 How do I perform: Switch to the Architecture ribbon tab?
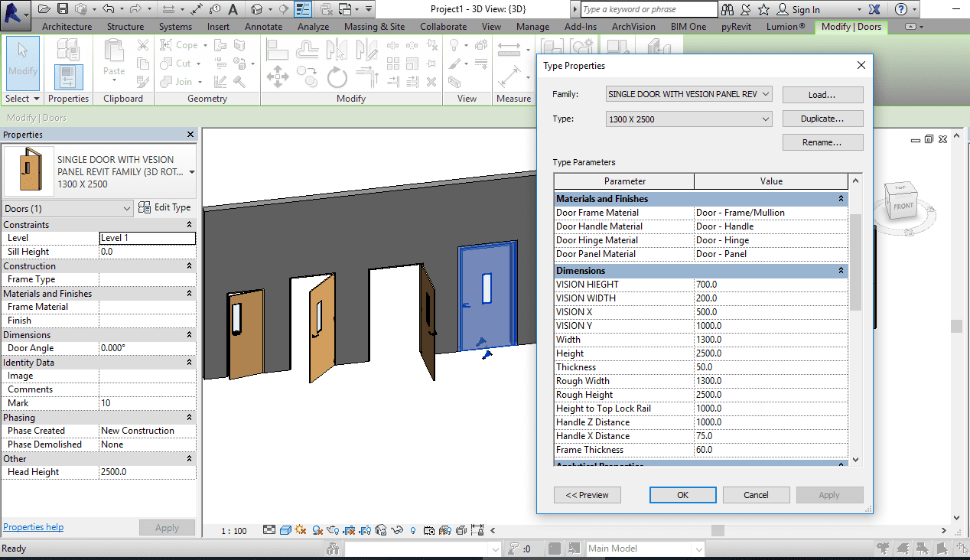point(67,27)
